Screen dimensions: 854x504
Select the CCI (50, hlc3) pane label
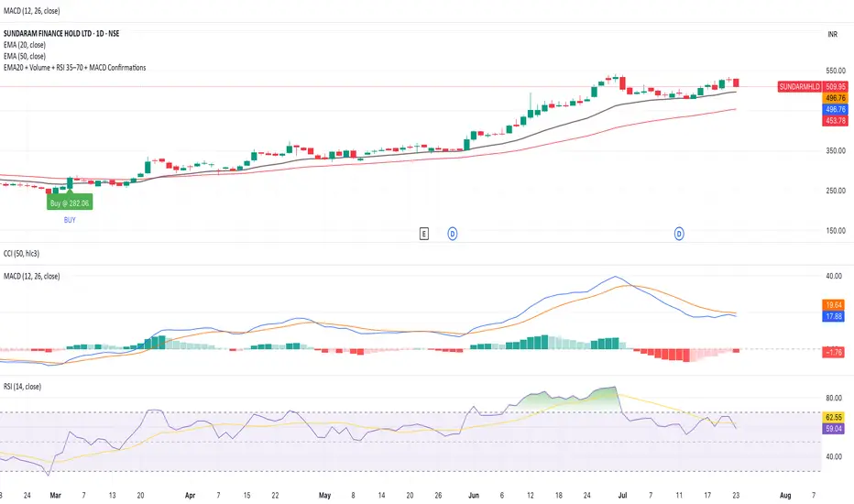click(21, 253)
